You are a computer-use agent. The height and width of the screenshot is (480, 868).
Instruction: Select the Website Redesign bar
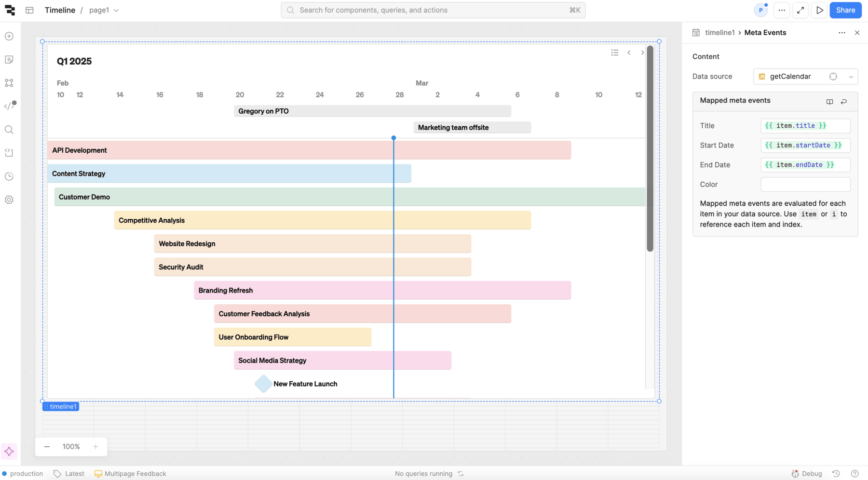tap(312, 244)
